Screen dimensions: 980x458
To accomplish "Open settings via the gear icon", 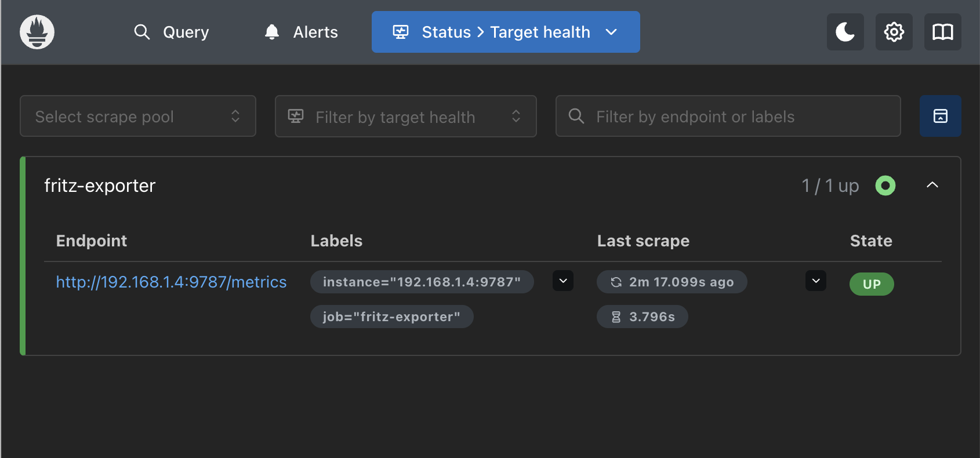I will [894, 32].
